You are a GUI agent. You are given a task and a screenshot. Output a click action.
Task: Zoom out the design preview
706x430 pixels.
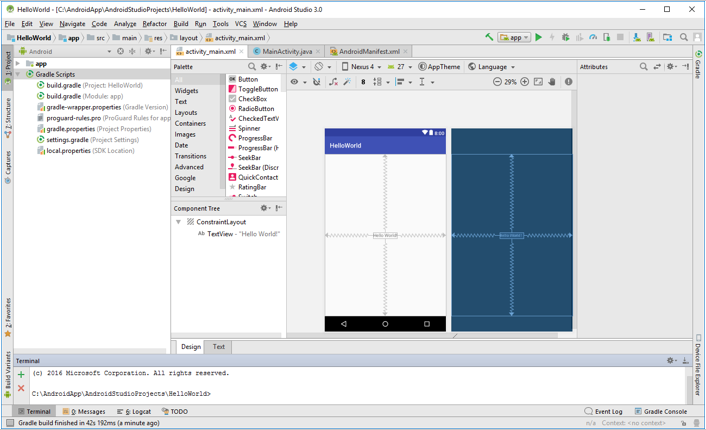pos(497,82)
